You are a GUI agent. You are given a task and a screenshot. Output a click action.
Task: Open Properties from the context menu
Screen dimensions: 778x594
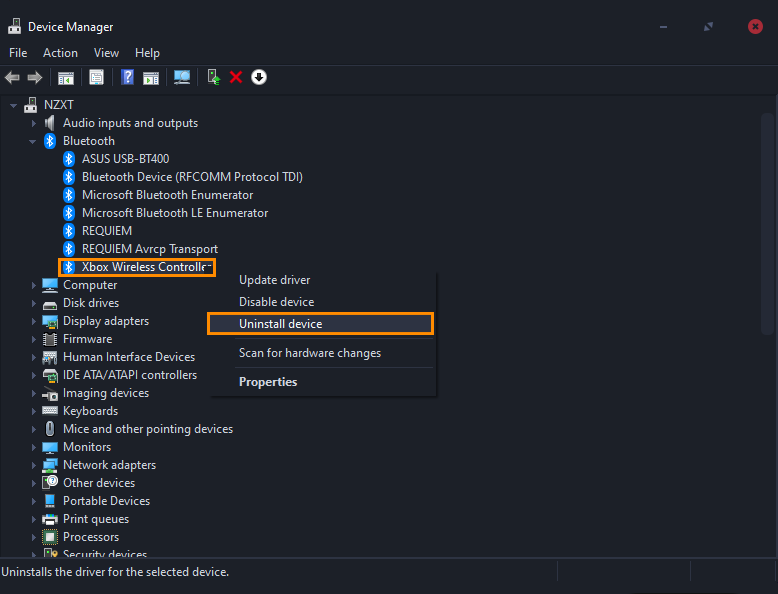pos(323,382)
